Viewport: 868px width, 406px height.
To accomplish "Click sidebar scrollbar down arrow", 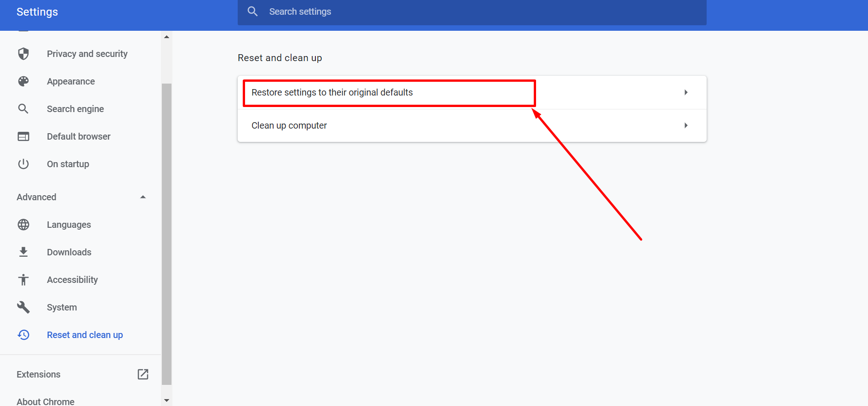I will click(166, 400).
